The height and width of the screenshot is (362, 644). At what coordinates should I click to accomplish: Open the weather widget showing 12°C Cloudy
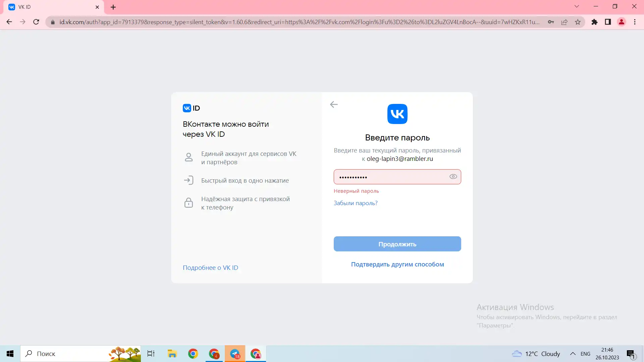[536, 354]
